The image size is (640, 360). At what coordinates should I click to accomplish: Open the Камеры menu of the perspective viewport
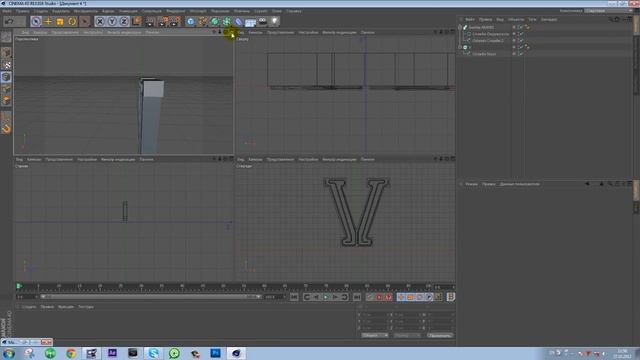click(40, 32)
